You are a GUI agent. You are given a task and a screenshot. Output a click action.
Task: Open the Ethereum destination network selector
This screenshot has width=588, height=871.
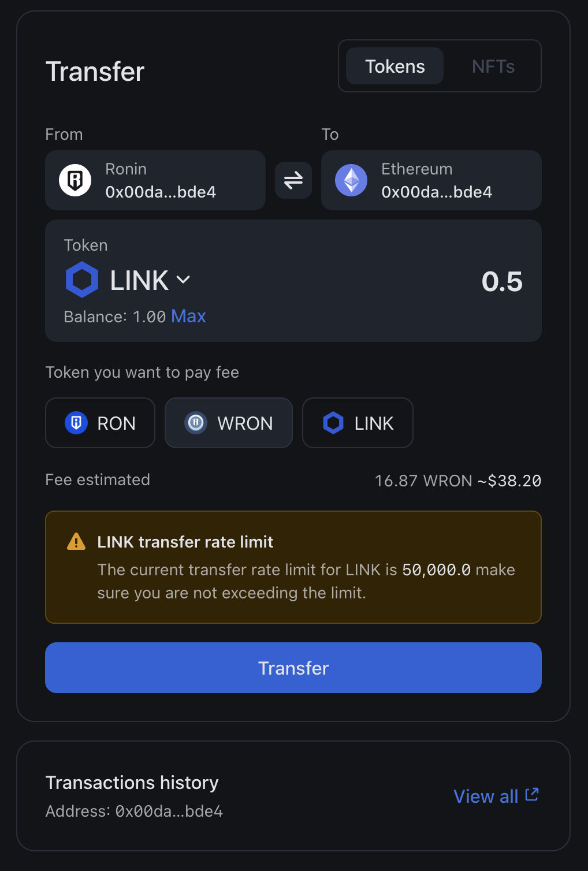coord(431,180)
